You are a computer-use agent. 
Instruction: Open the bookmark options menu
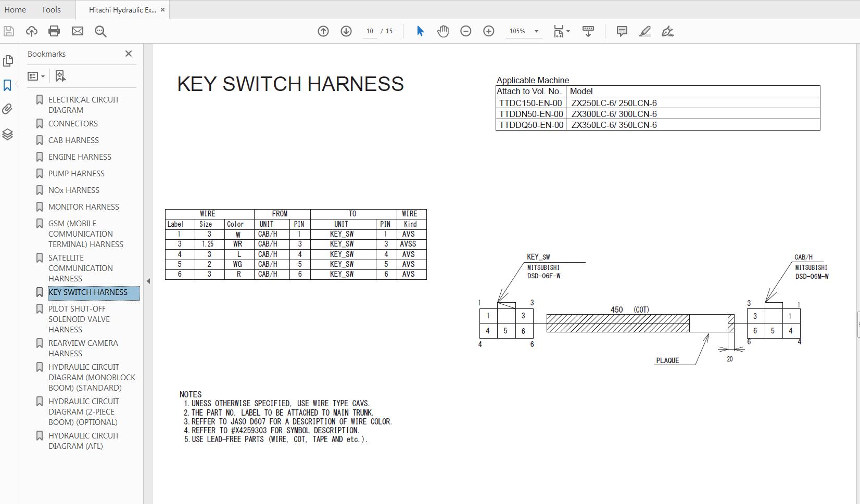click(x=35, y=76)
